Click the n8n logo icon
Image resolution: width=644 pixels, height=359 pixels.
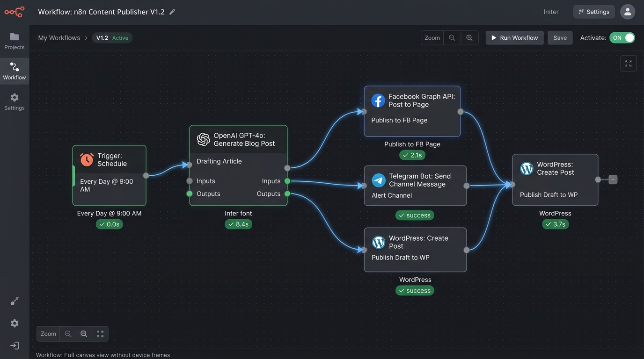(x=15, y=12)
